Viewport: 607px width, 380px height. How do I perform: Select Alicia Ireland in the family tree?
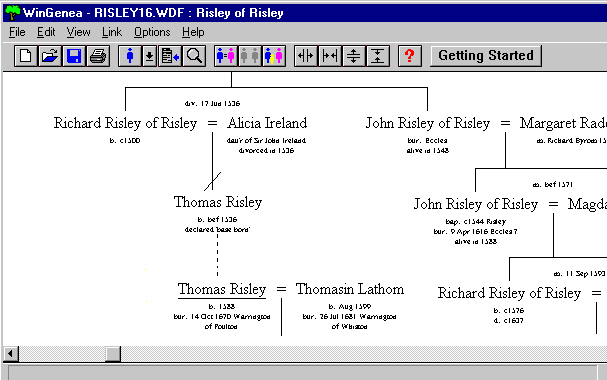267,123
